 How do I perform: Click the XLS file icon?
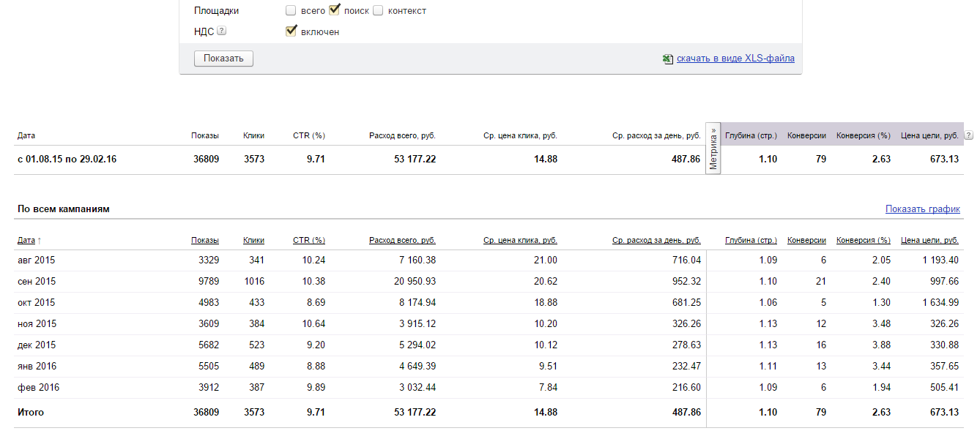click(667, 59)
